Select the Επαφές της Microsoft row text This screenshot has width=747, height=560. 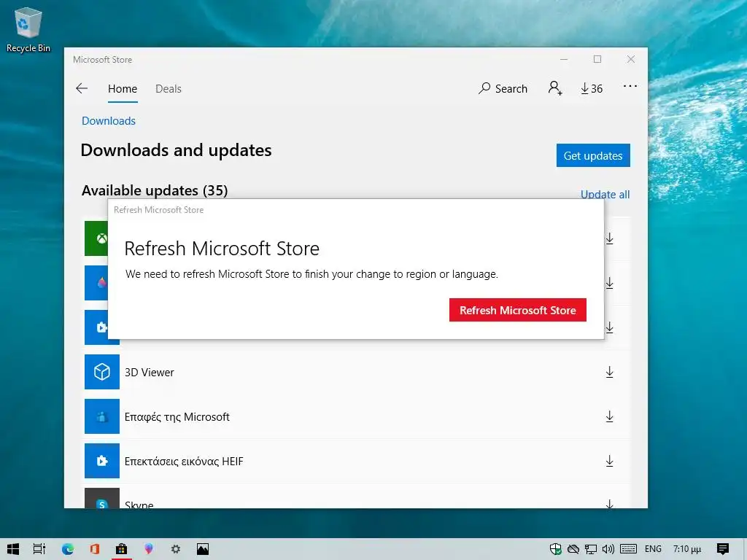[177, 417]
